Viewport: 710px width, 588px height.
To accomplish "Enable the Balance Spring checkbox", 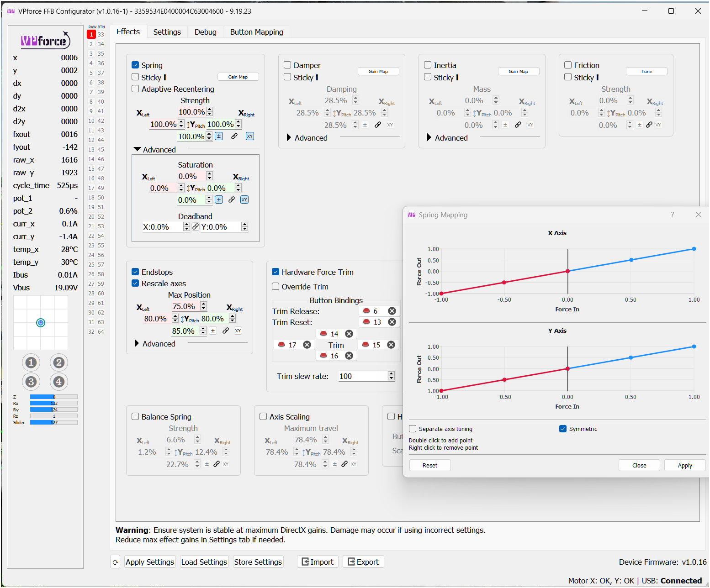I will (135, 416).
